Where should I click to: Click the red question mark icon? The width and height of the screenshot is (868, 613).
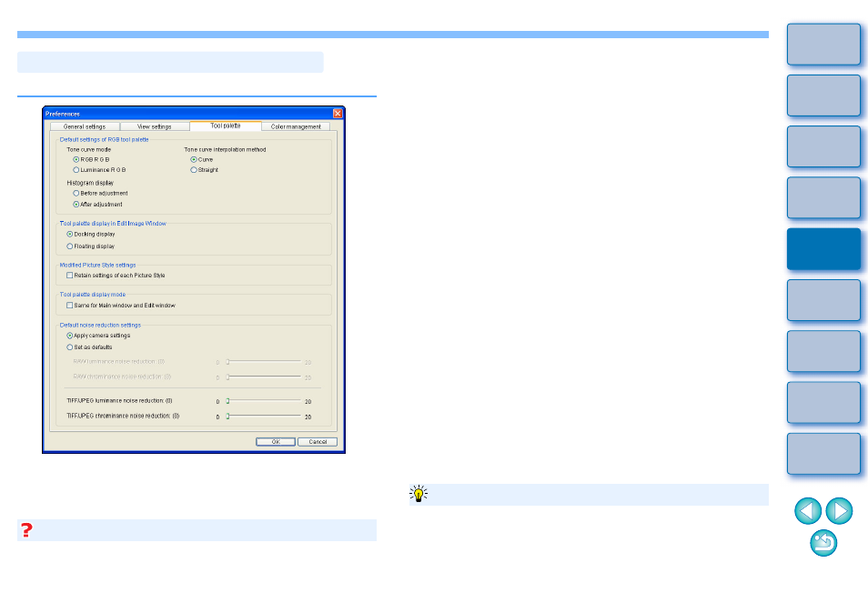[x=26, y=530]
